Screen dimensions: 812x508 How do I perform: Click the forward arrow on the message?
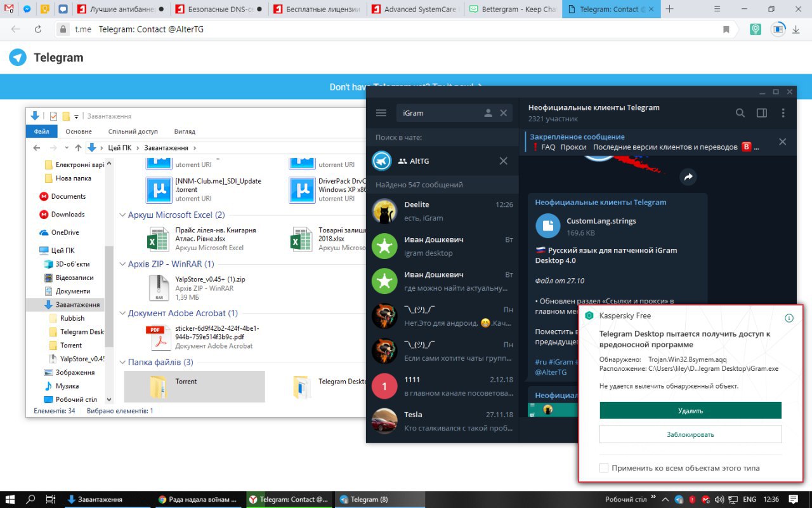pos(688,178)
